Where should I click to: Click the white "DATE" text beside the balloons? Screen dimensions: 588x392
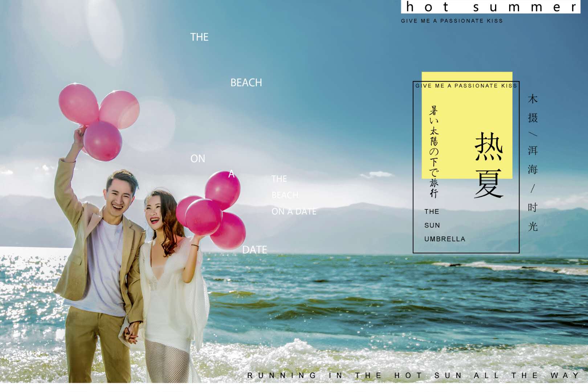pyautogui.click(x=254, y=250)
